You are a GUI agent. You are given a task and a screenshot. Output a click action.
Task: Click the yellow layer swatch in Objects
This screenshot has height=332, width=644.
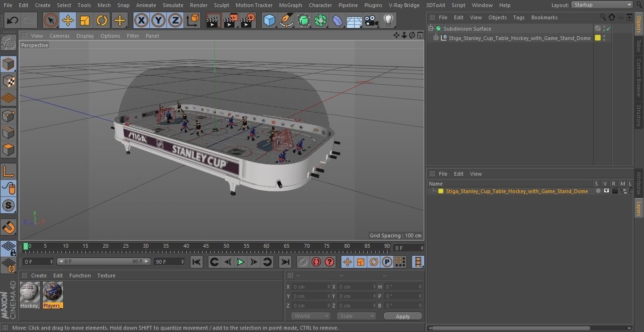(598, 38)
